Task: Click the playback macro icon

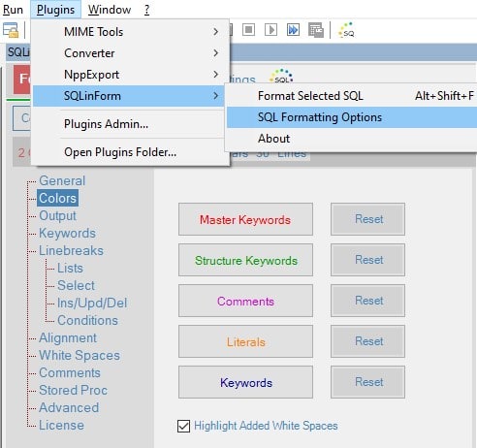Action: (270, 30)
